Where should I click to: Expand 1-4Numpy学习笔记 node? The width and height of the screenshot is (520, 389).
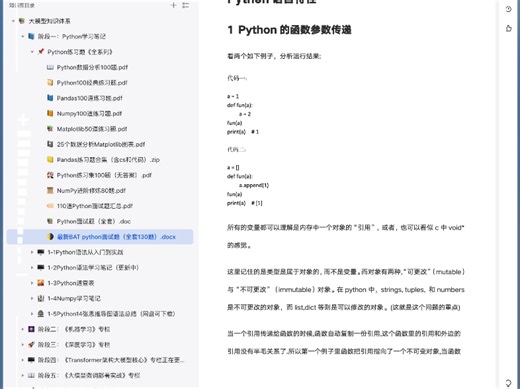[32, 298]
